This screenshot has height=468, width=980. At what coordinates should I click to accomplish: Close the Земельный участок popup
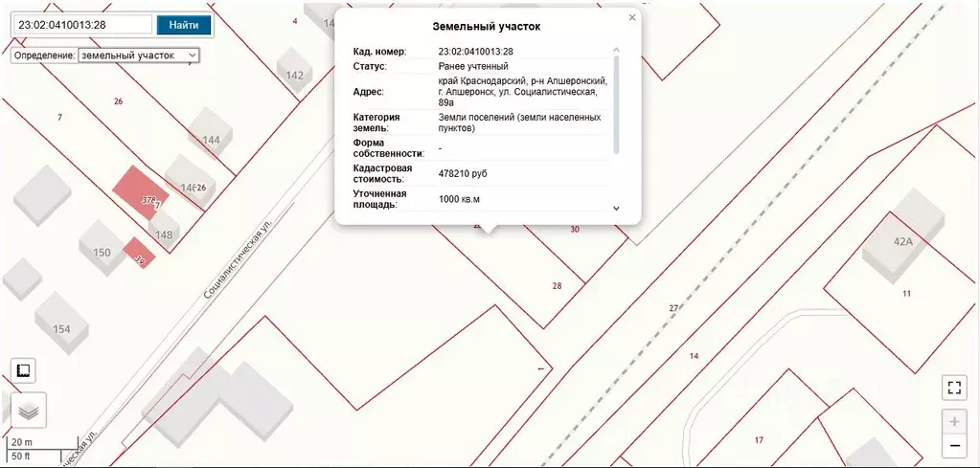coord(632,17)
